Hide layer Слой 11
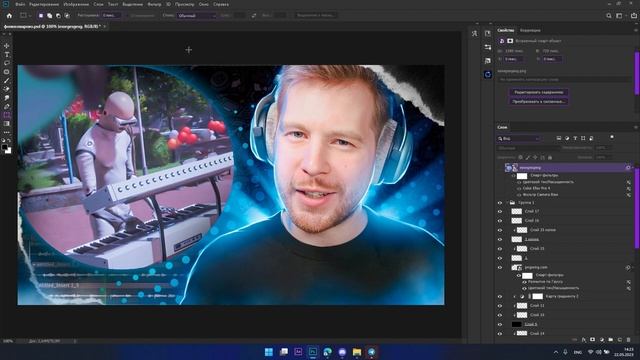640x360 pixels. (x=500, y=306)
